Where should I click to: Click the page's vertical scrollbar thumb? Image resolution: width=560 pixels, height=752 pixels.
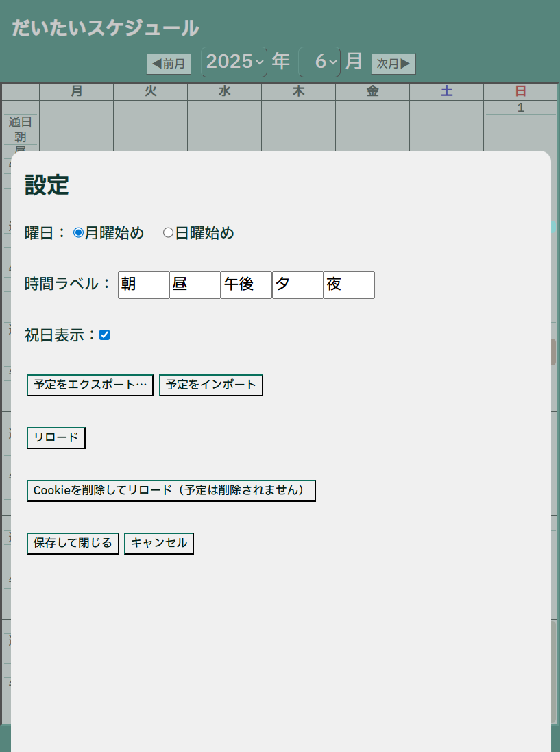tap(553, 352)
